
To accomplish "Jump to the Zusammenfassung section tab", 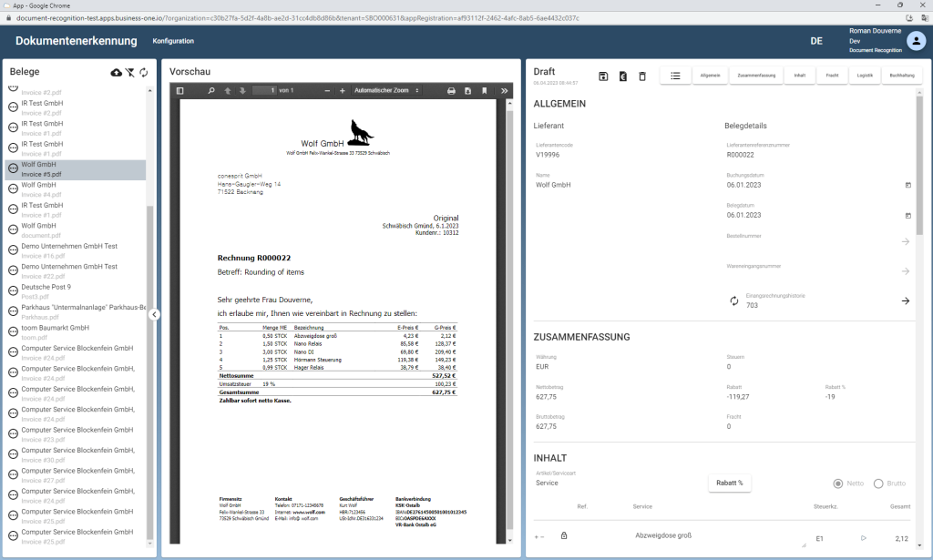I will pos(756,76).
